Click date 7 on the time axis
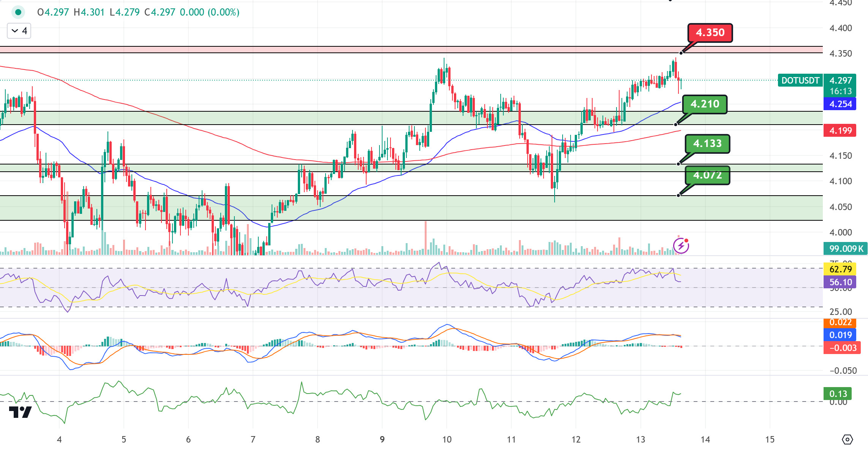Screen dimensions: 868x449 (253, 440)
